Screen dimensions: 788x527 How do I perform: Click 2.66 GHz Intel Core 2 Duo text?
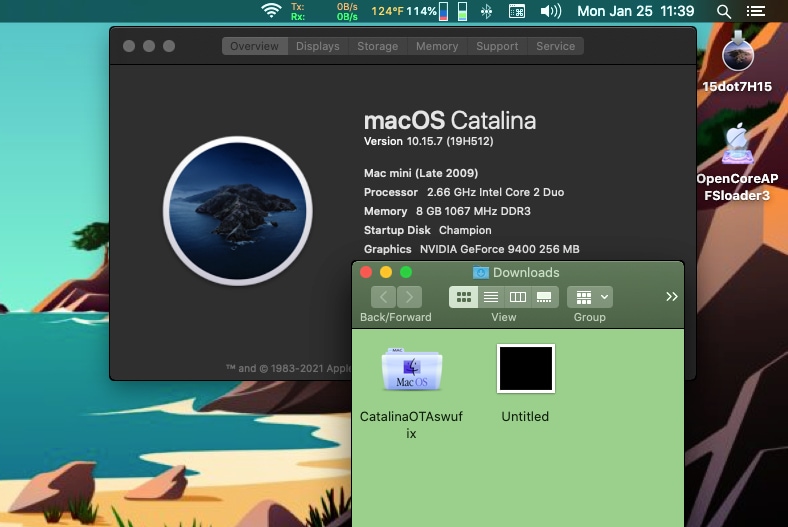click(x=496, y=192)
